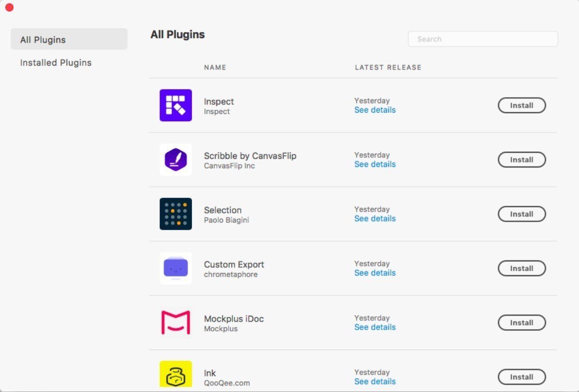This screenshot has width=579, height=392.
Task: Select the Ink plugin title
Action: coord(210,373)
